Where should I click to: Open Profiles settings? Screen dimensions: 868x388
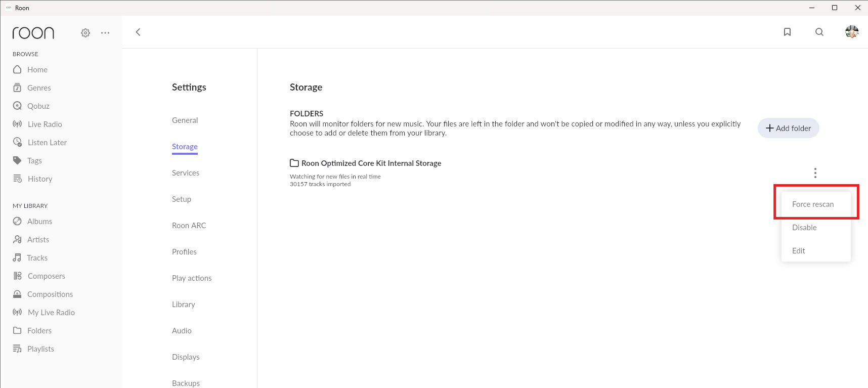pyautogui.click(x=184, y=252)
